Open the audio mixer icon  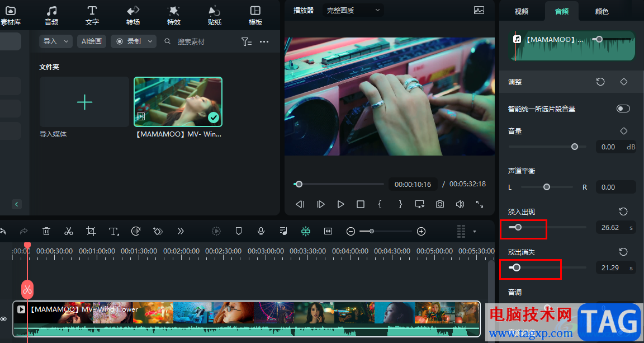click(x=283, y=231)
